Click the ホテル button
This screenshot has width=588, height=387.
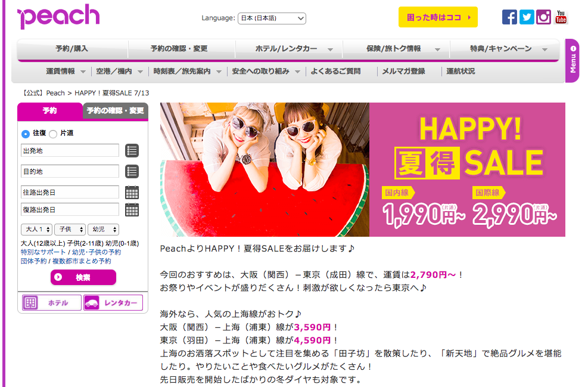click(52, 302)
